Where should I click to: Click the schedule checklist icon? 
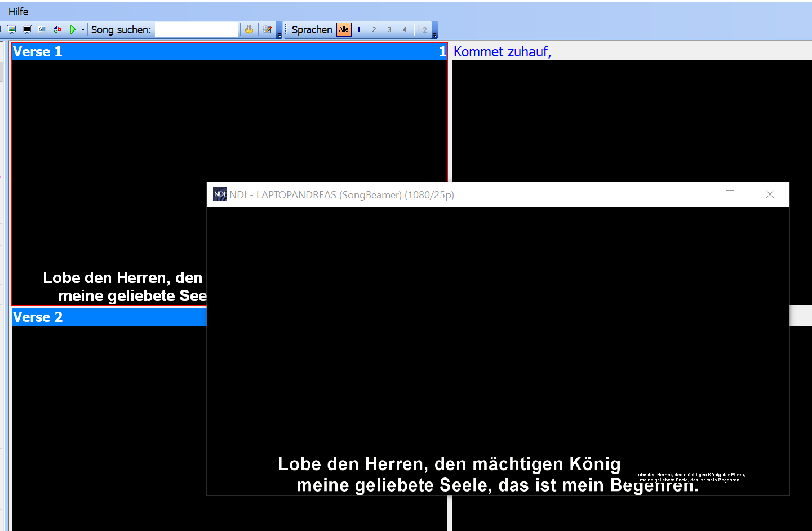[267, 29]
